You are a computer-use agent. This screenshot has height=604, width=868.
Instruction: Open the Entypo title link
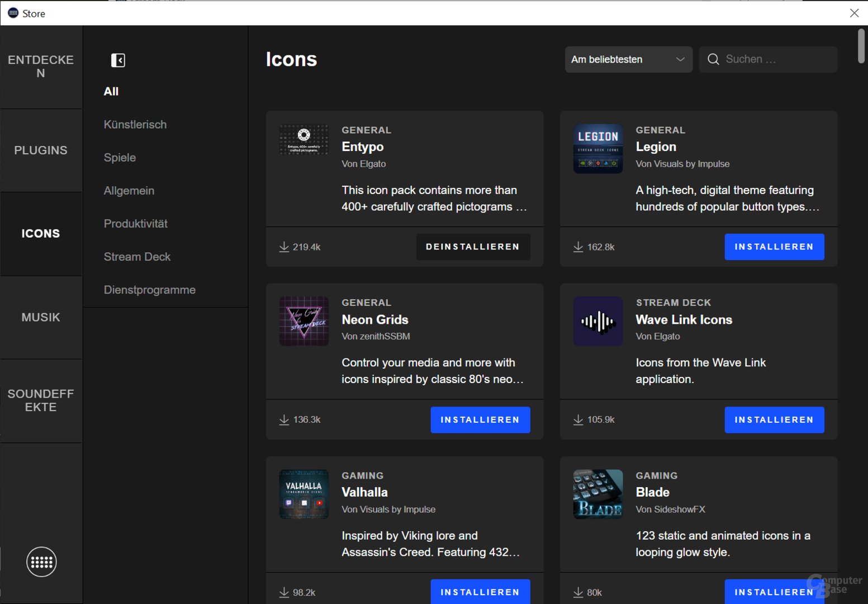click(x=363, y=147)
